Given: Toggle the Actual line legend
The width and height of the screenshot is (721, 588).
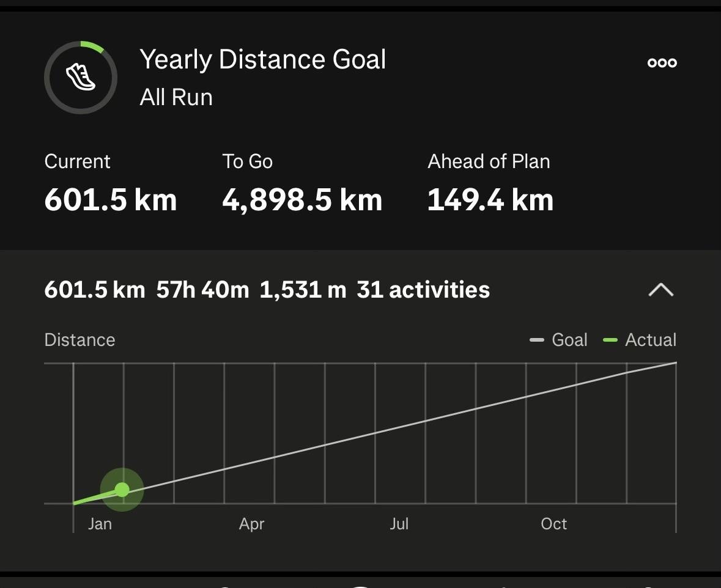Looking at the screenshot, I should 640,340.
